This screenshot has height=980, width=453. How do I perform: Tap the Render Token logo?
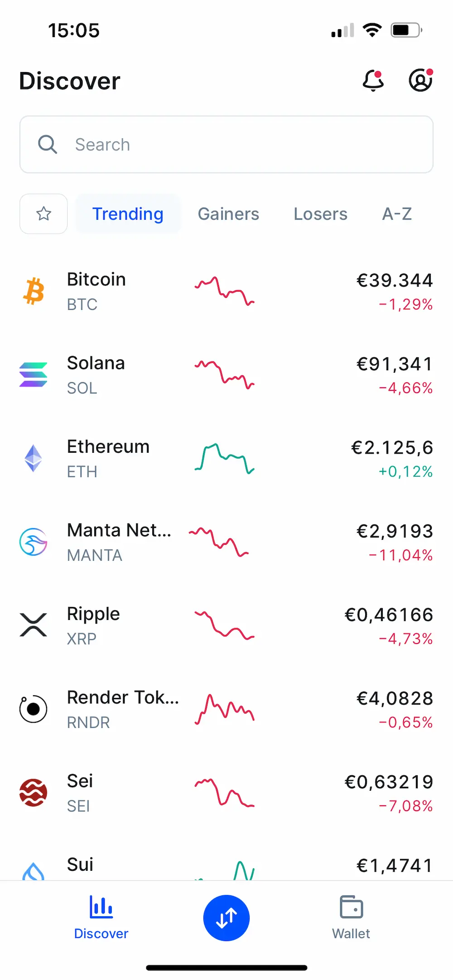point(34,709)
